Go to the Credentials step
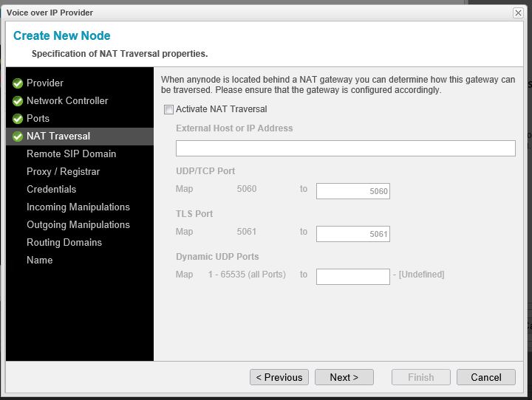Image resolution: width=532 pixels, height=400 pixels. (51, 189)
